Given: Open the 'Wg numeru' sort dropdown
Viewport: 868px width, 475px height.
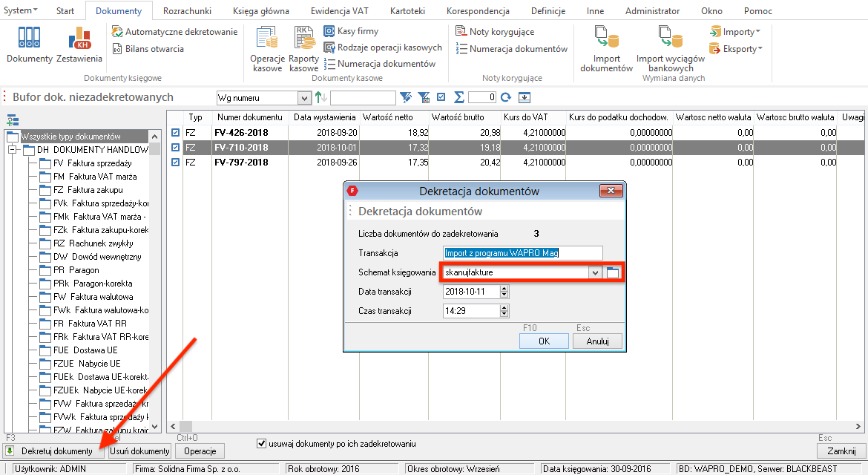Looking at the screenshot, I should [x=303, y=98].
